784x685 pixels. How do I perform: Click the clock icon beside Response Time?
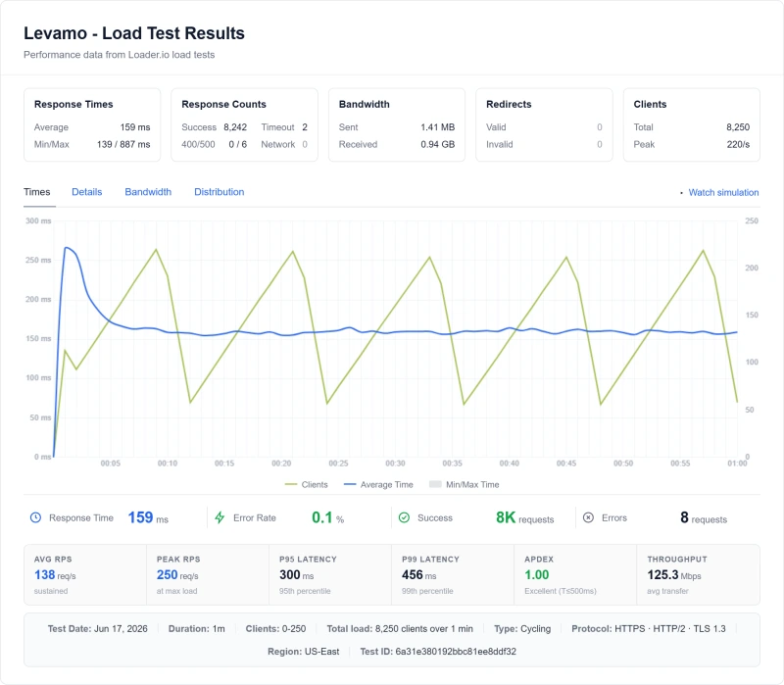click(35, 517)
